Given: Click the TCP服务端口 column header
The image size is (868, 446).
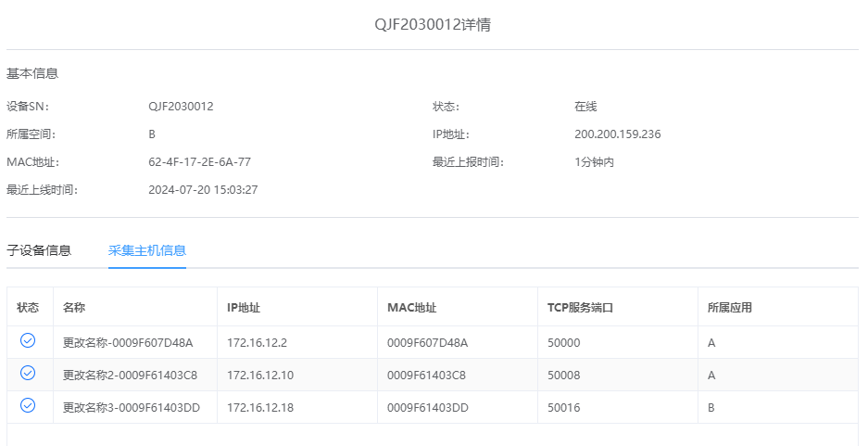Looking at the screenshot, I should coord(581,308).
